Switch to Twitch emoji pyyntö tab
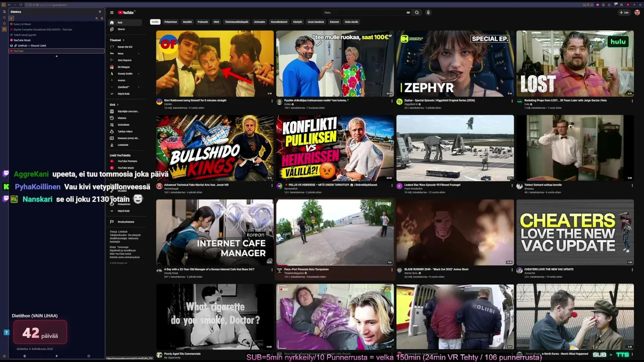 pyautogui.click(x=56, y=35)
